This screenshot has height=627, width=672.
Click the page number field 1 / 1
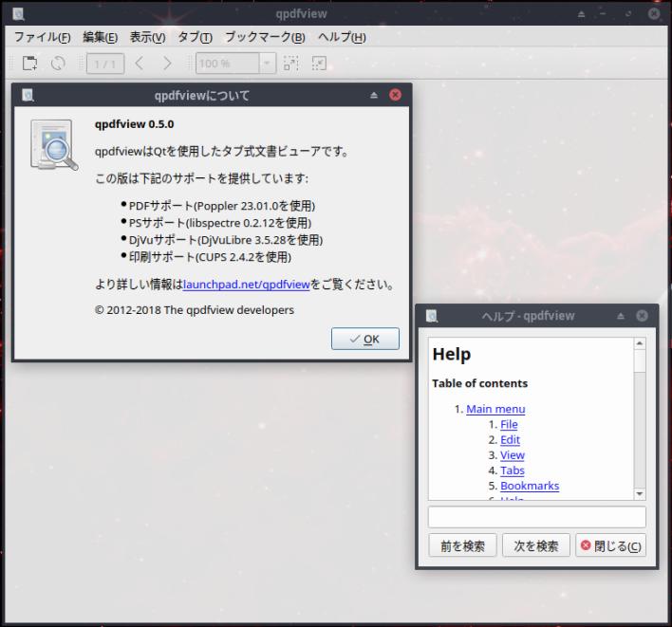pyautogui.click(x=105, y=64)
